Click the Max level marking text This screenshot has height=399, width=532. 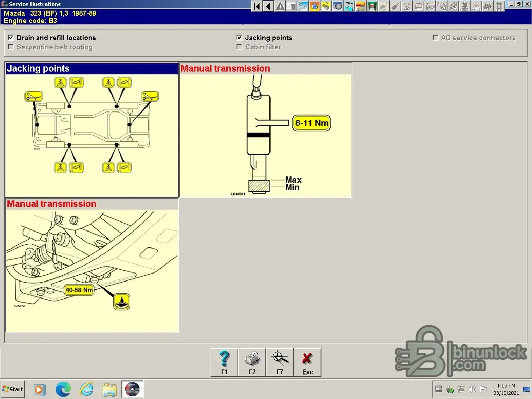coord(294,180)
